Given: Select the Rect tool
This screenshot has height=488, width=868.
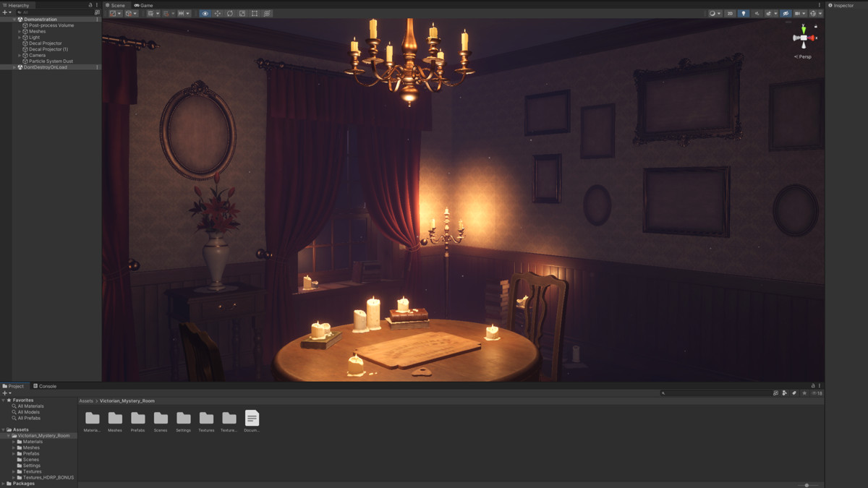Looking at the screenshot, I should click(x=253, y=13).
